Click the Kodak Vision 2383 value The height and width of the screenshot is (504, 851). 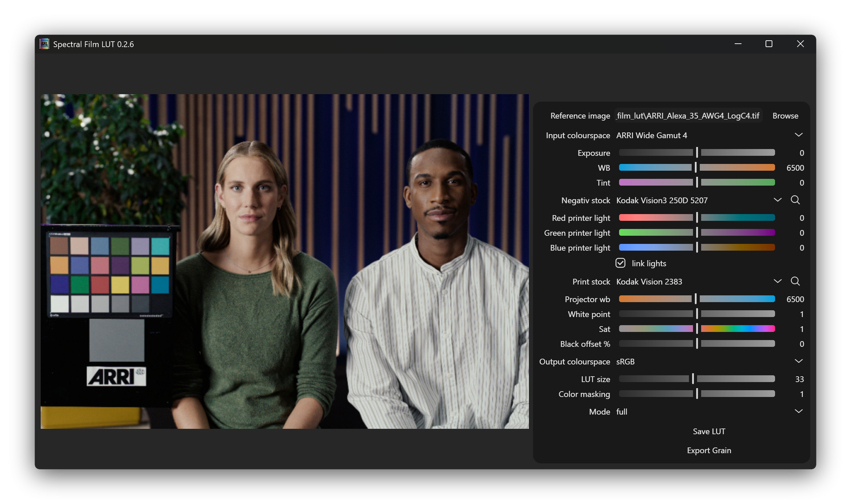pyautogui.click(x=649, y=281)
